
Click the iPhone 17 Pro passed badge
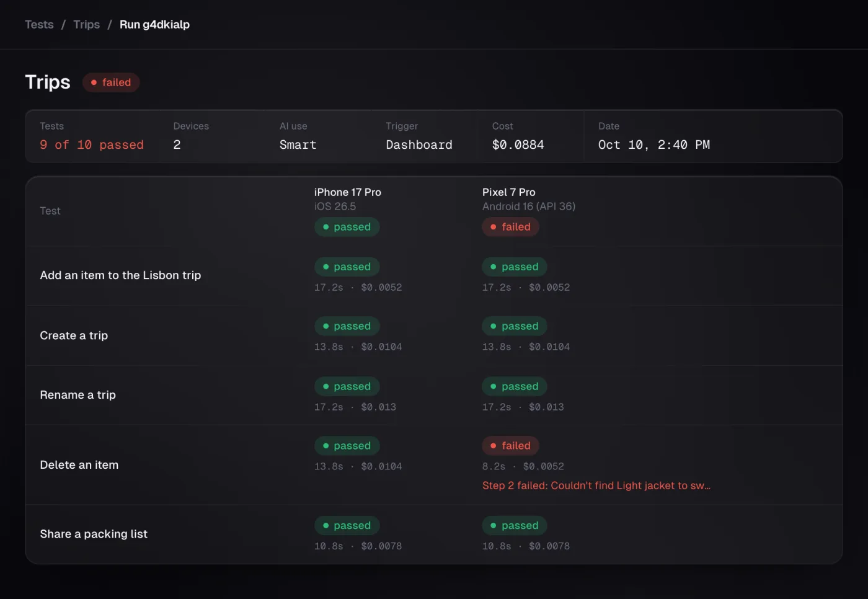(347, 227)
